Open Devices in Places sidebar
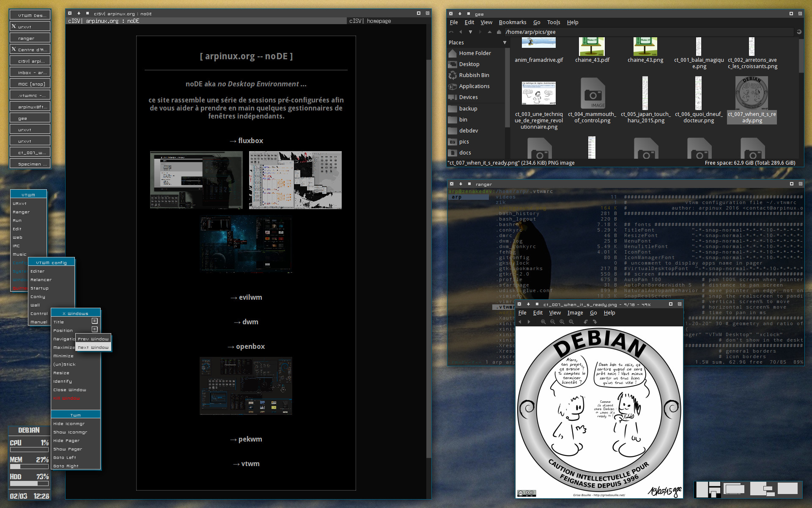Screen dimensions: 812x508 (x=475, y=97)
